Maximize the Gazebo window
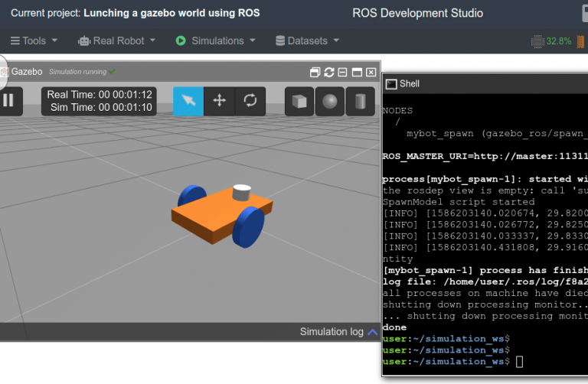The image size is (588, 384). point(357,73)
